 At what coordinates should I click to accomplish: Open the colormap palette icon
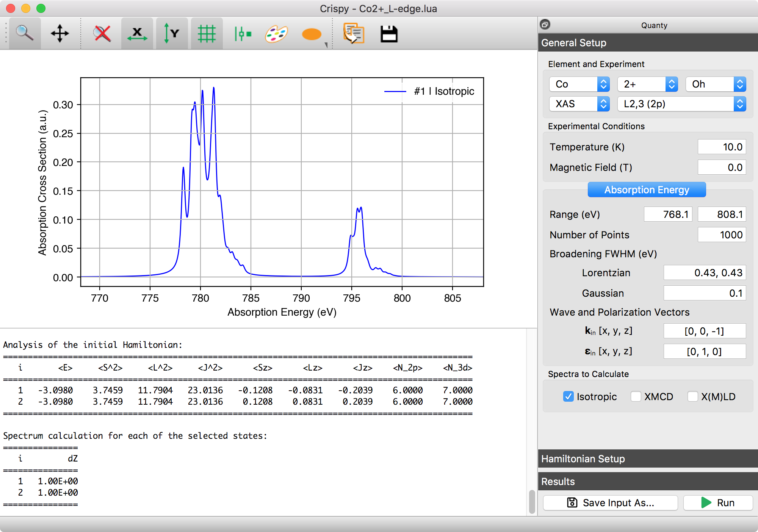coord(276,34)
